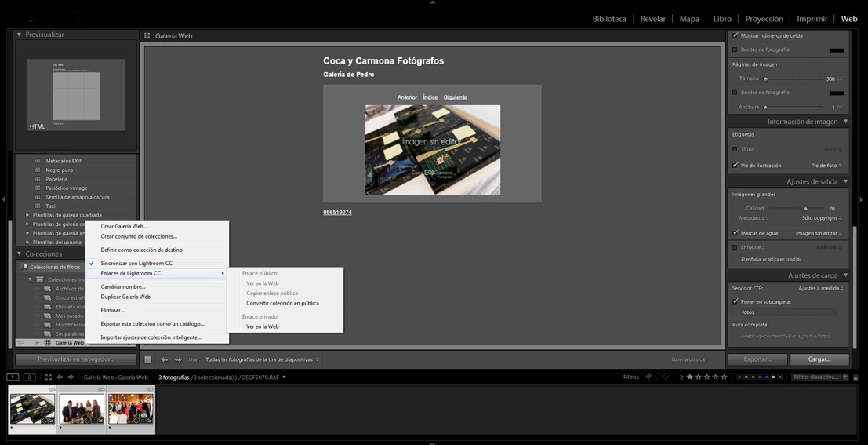Click the sync arrow icon next to Galería Web
The height and width of the screenshot is (445, 868).
(x=21, y=343)
